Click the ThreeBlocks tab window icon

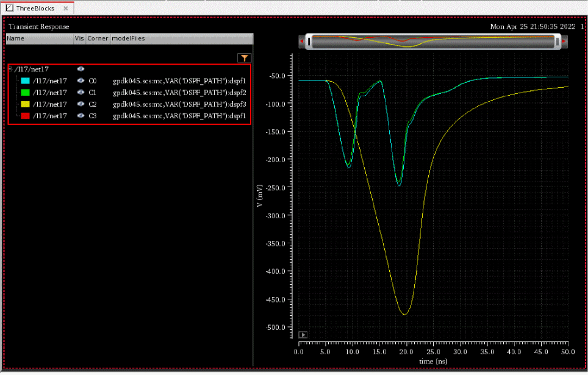9,8
